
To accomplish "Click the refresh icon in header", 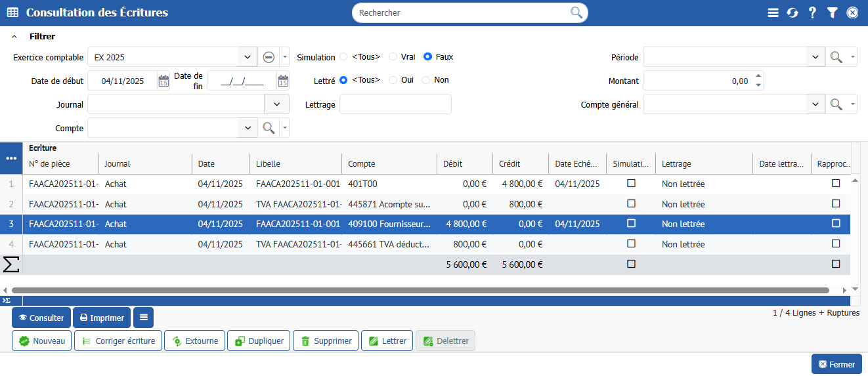I will coord(792,12).
